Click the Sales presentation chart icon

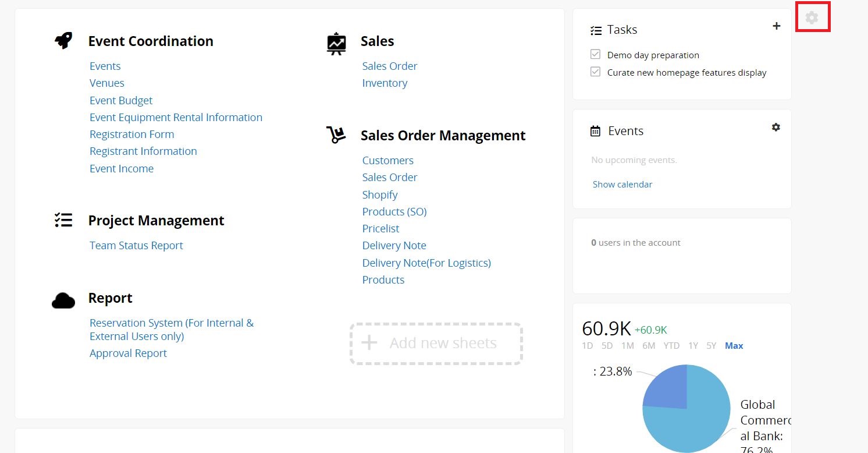click(336, 43)
